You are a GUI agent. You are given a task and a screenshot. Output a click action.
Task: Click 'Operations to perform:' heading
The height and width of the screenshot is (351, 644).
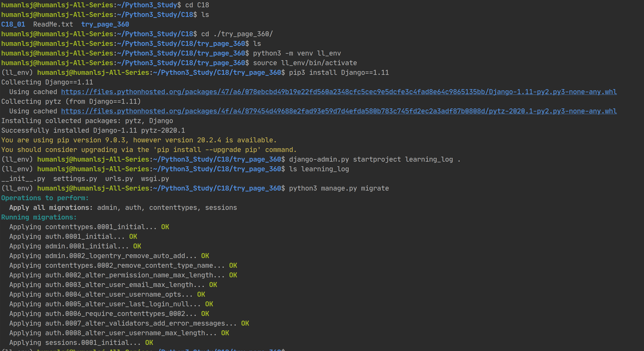pyautogui.click(x=45, y=198)
